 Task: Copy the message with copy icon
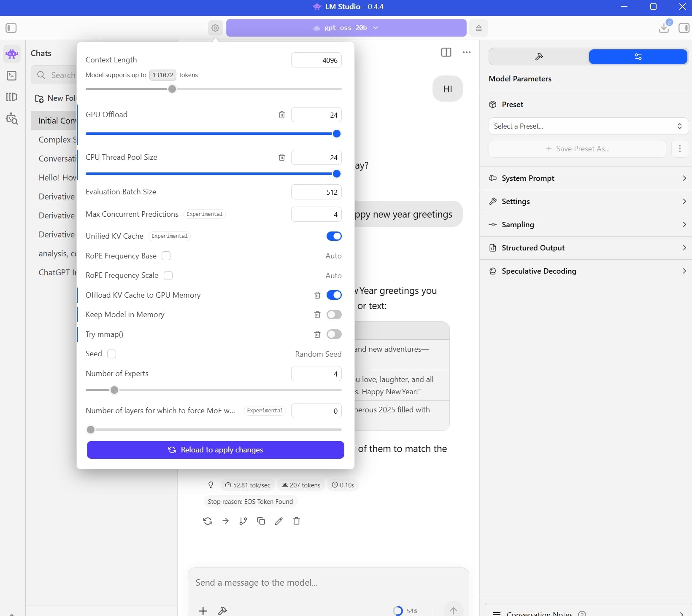coord(261,521)
